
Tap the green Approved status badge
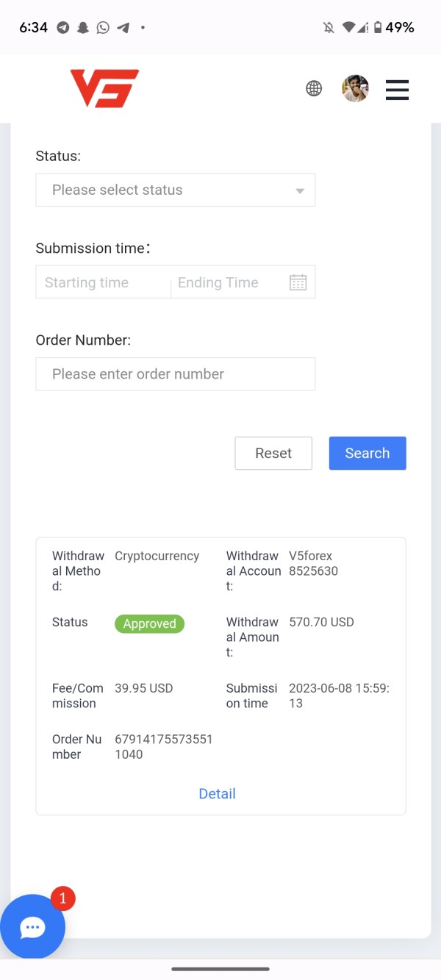(x=149, y=623)
